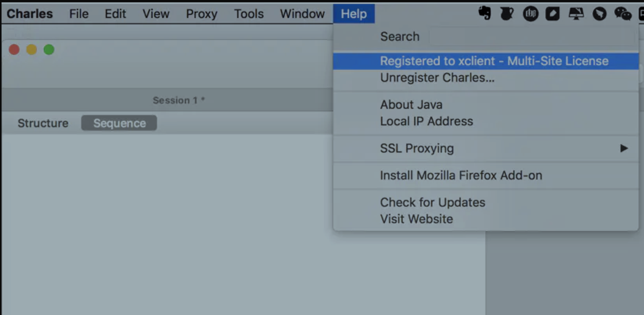Click Visit Website menu entry
644x315 pixels.
click(x=416, y=219)
